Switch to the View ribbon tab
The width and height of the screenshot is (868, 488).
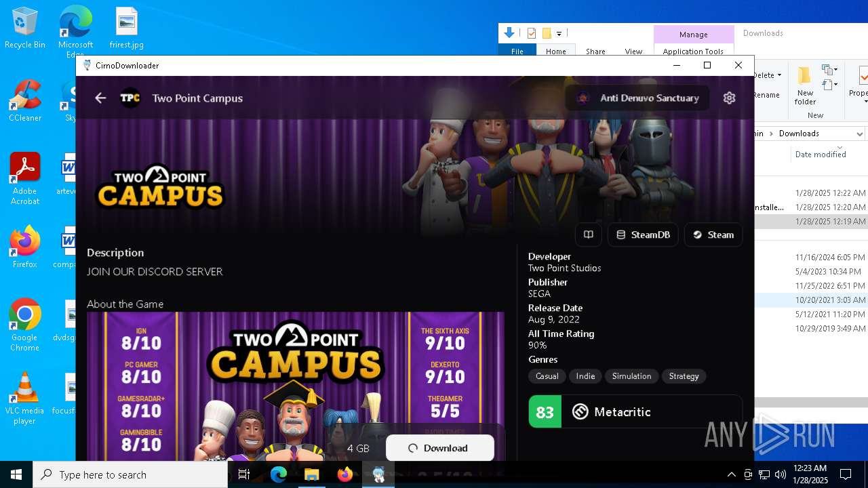[x=633, y=52]
